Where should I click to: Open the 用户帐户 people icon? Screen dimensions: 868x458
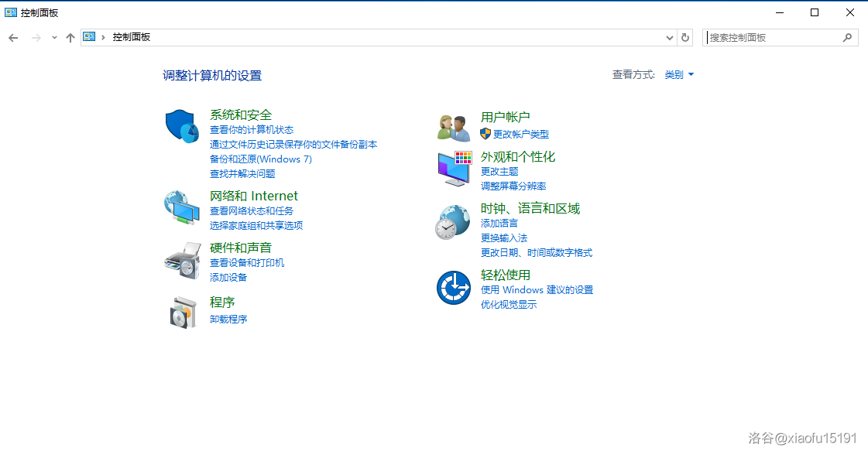(x=454, y=128)
